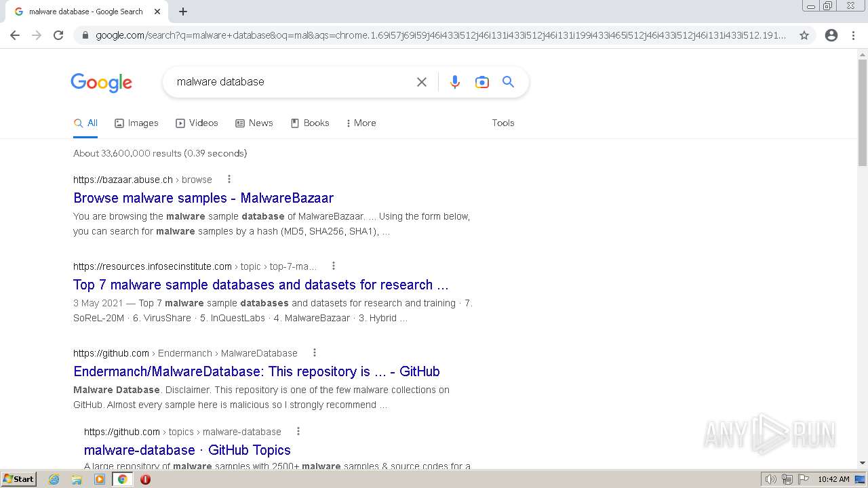Open media player taskbar icon
The height and width of the screenshot is (488, 868).
click(100, 479)
